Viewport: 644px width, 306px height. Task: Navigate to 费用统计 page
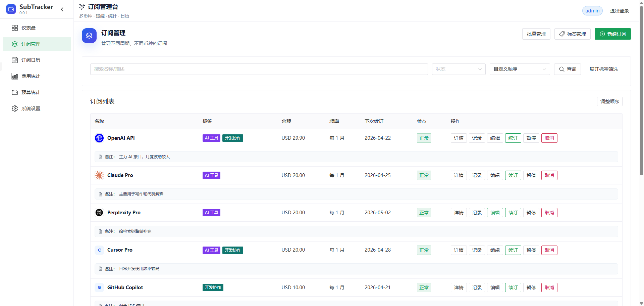coord(37,76)
